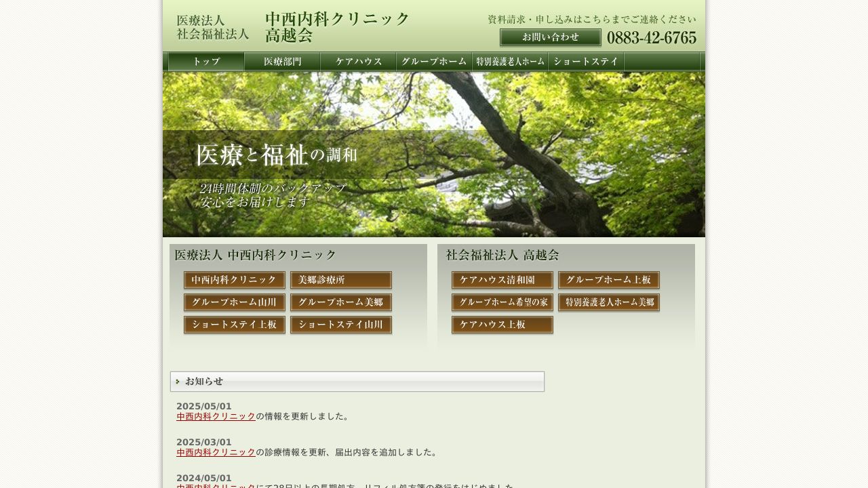The image size is (868, 488).
Task: Open the グループホーム上板 button
Action: [609, 280]
